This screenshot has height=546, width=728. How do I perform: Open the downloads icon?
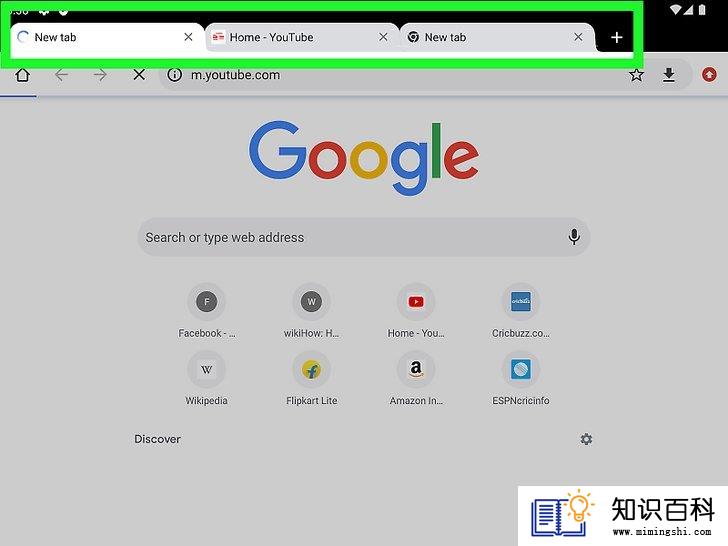tap(669, 75)
